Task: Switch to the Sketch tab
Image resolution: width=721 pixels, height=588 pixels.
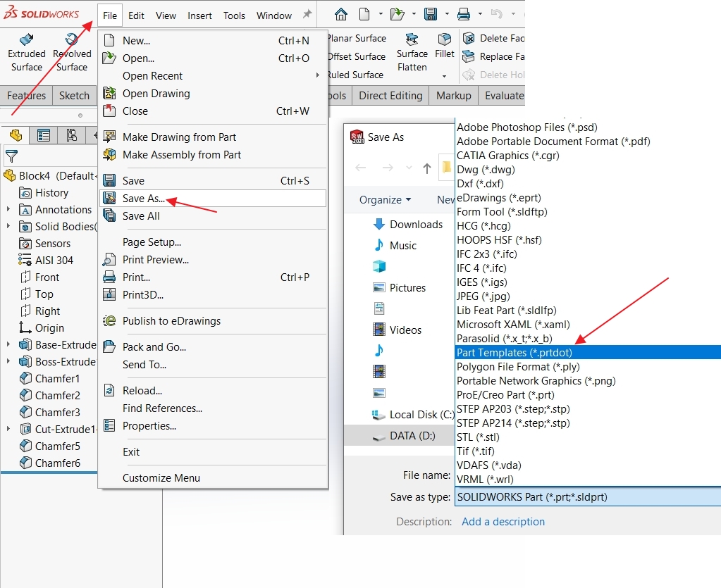Action: 74,96
